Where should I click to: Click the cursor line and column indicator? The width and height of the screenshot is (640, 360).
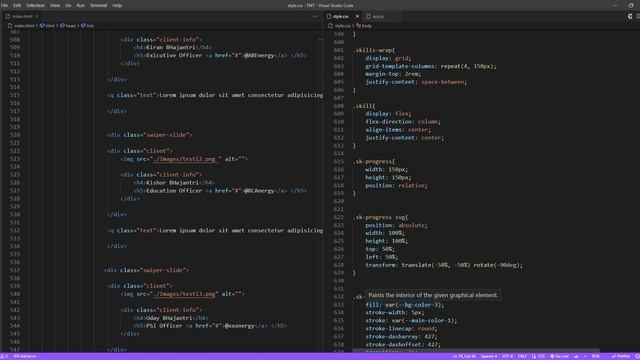coord(464,356)
